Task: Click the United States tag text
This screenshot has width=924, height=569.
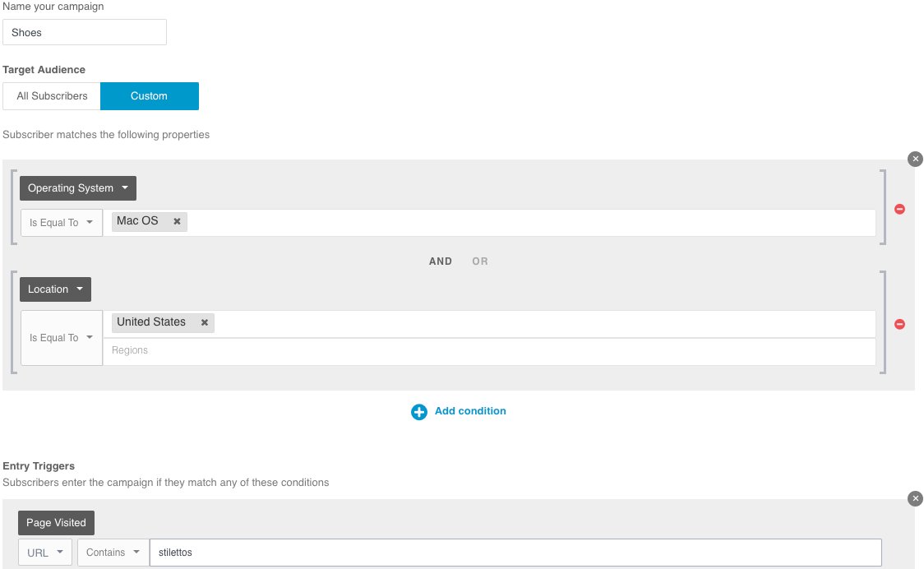Action: tap(151, 322)
